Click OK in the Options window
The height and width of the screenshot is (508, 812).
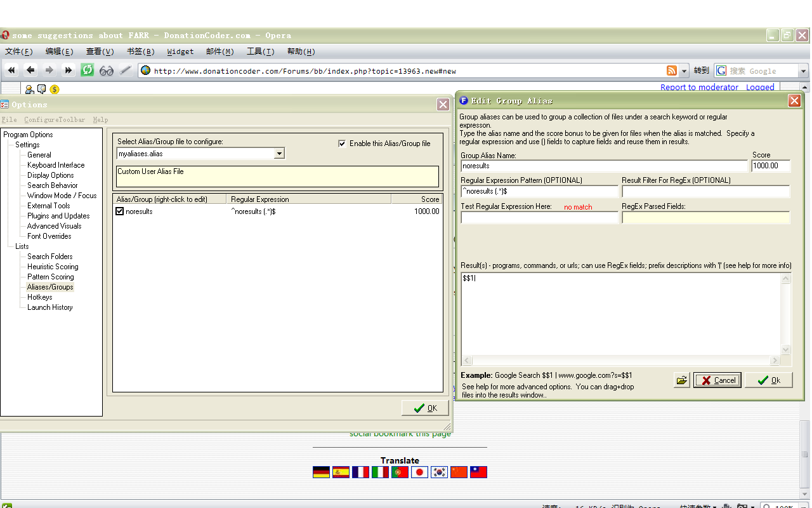(x=425, y=408)
